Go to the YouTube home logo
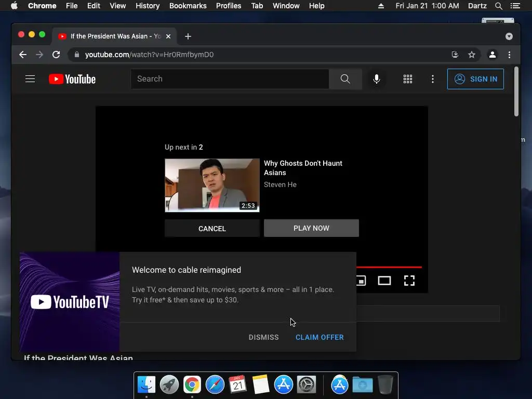Image resolution: width=532 pixels, height=399 pixels. pyautogui.click(x=72, y=79)
